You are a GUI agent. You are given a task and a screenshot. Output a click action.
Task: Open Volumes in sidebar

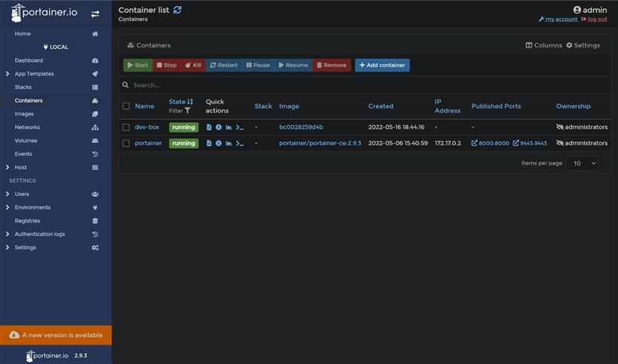(x=26, y=141)
